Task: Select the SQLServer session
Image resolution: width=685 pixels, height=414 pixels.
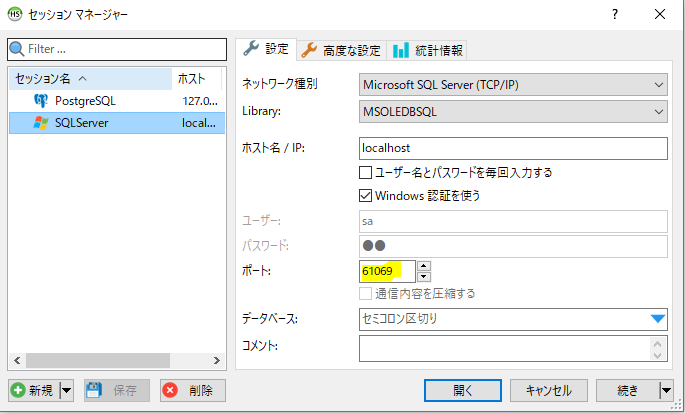Action: point(117,123)
